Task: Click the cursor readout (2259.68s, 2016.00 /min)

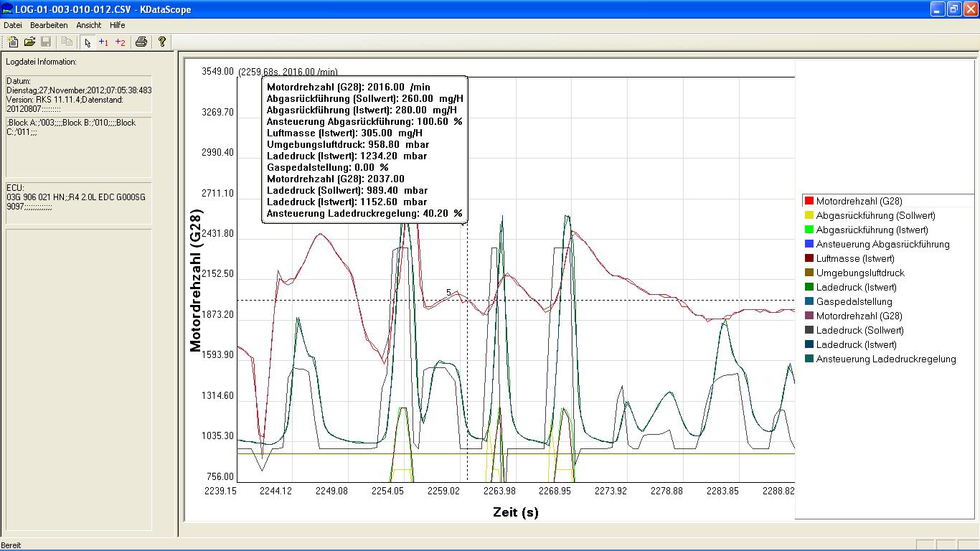Action: tap(288, 72)
